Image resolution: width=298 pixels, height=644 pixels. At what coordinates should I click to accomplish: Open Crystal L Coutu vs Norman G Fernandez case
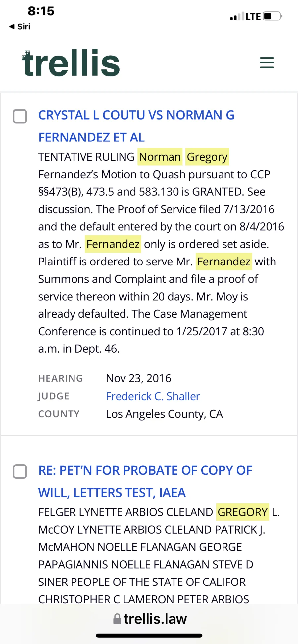click(136, 126)
